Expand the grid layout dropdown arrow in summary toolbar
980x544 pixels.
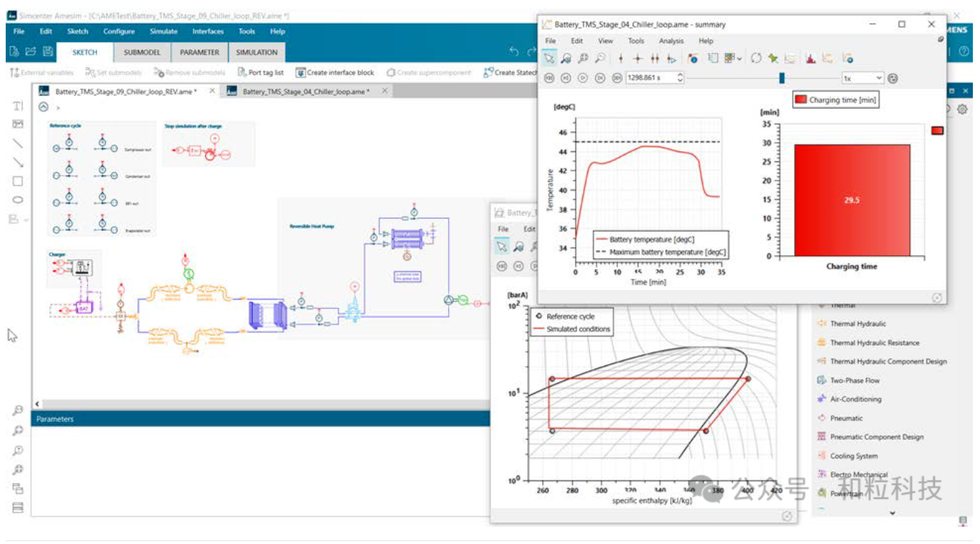coord(739,59)
